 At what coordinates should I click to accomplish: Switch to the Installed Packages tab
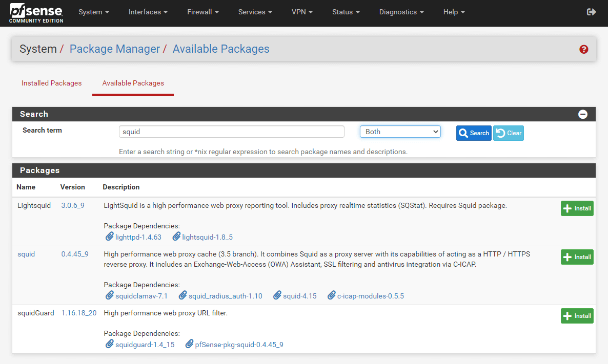tap(52, 83)
